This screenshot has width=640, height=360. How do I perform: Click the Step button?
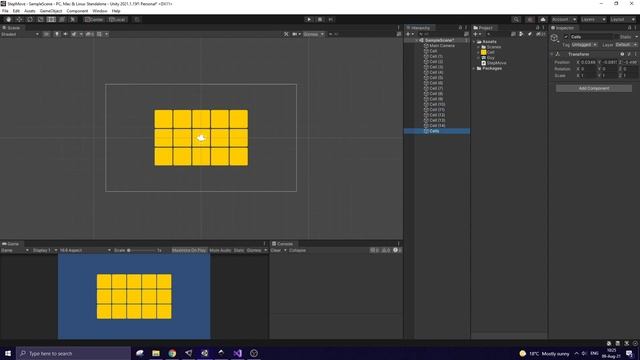[x=331, y=20]
